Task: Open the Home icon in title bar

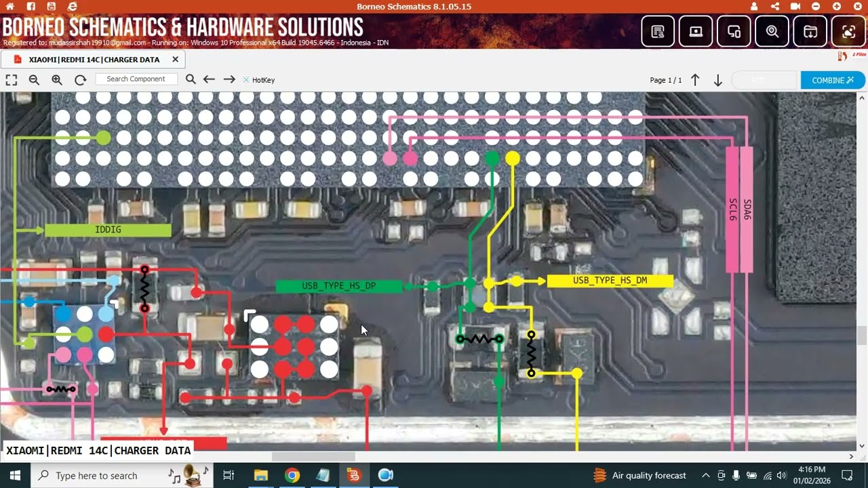Action: click(9, 6)
